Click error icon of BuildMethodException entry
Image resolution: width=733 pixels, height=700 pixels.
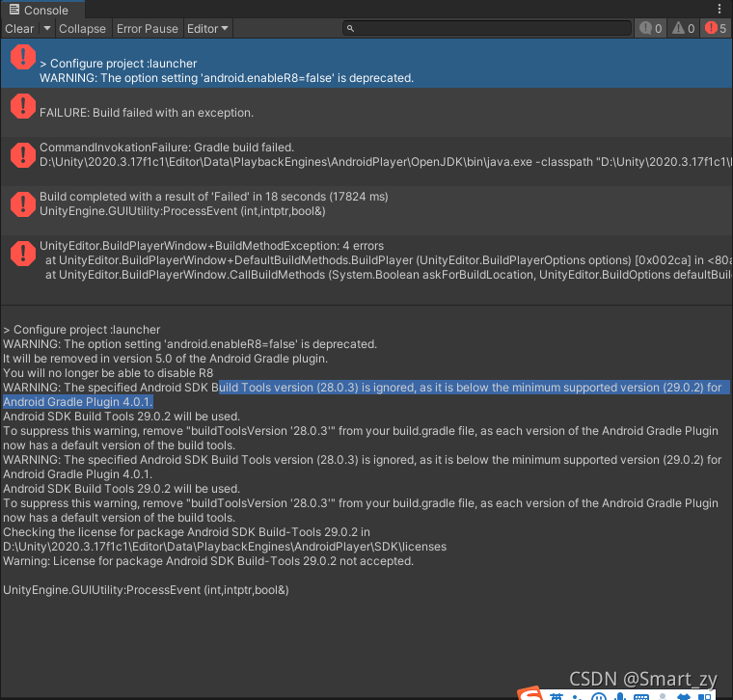(x=23, y=254)
